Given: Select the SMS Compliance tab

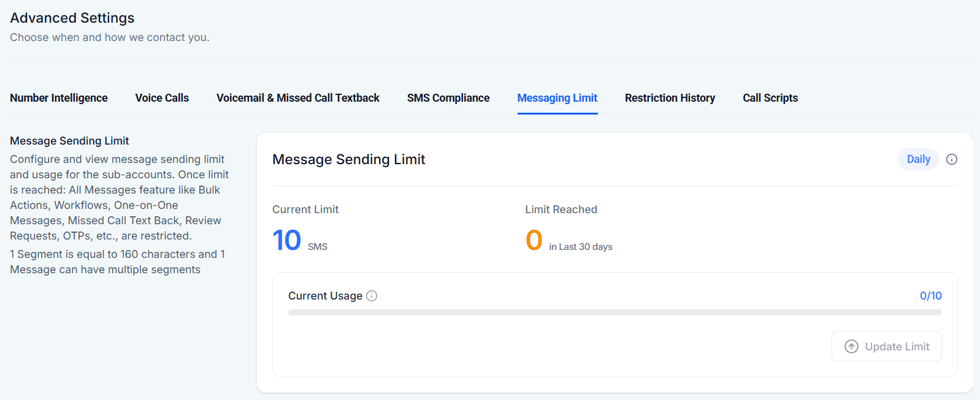Looking at the screenshot, I should pyautogui.click(x=448, y=98).
